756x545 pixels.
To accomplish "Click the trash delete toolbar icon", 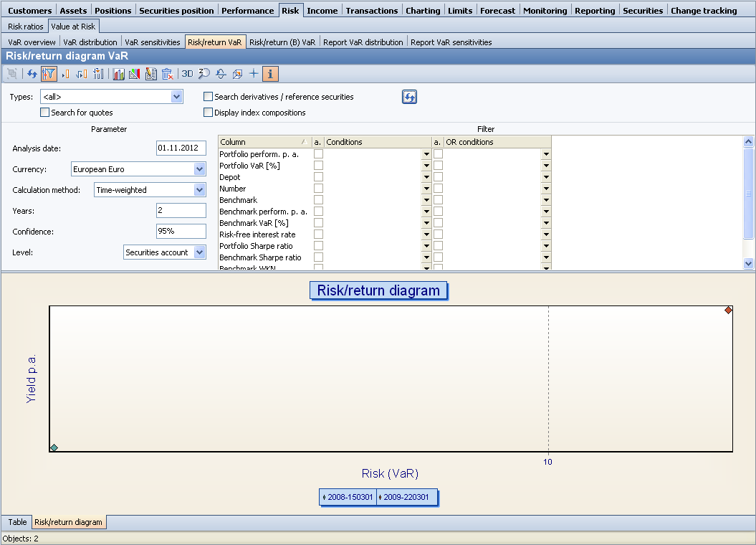I will point(167,73).
